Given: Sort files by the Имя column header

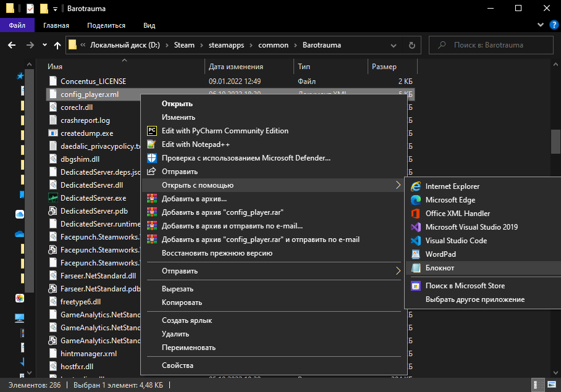Looking at the screenshot, I should [x=125, y=67].
